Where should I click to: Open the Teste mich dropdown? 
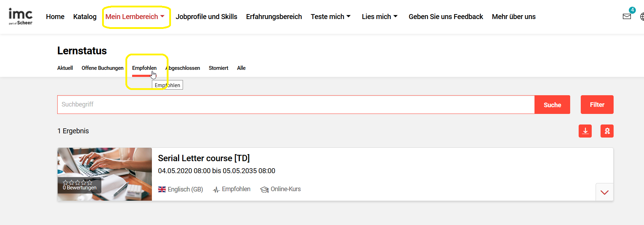click(330, 17)
